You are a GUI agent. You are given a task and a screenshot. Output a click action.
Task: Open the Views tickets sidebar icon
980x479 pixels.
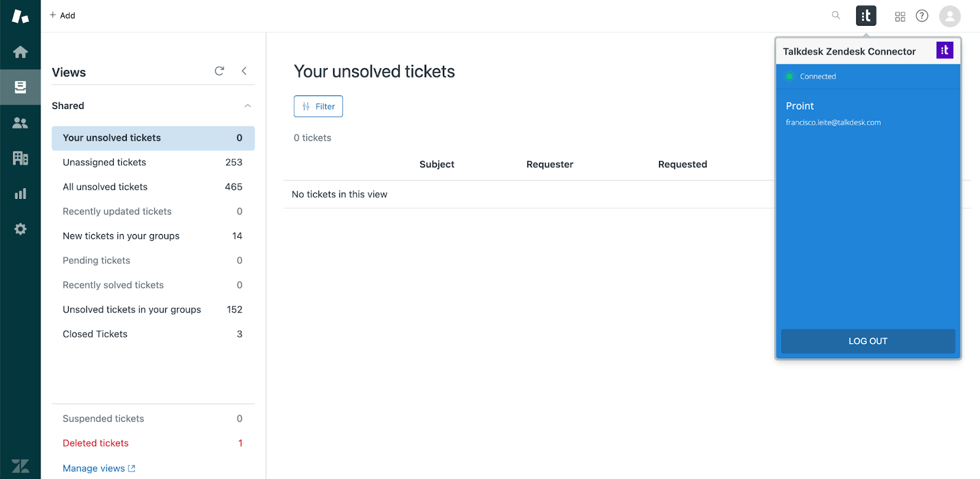[x=20, y=87]
